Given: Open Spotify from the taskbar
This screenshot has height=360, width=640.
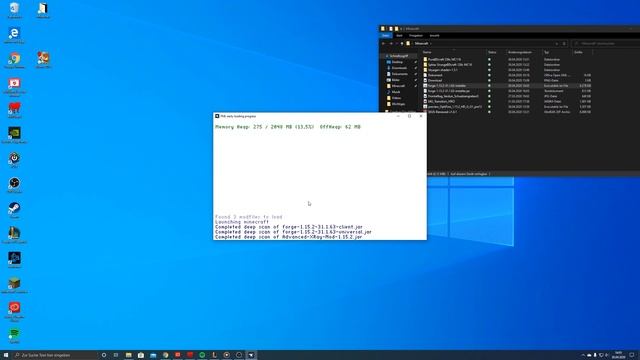Looking at the screenshot, I should coord(202,355).
